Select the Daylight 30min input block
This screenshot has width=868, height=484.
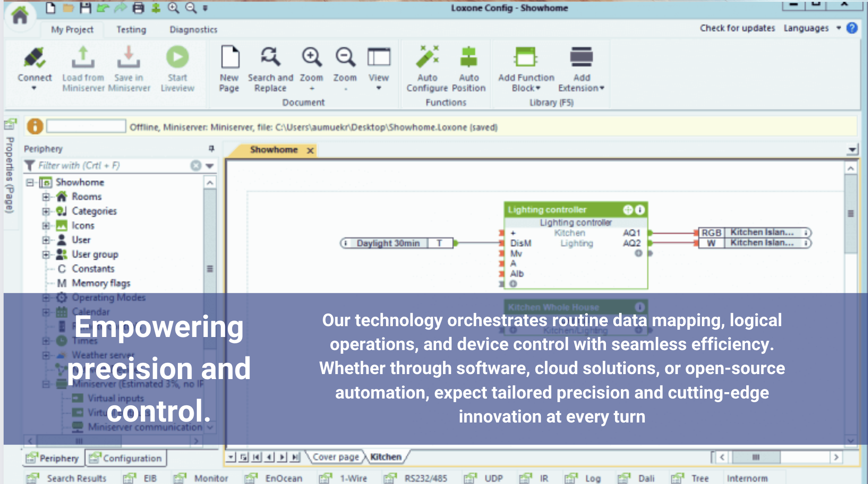[397, 243]
